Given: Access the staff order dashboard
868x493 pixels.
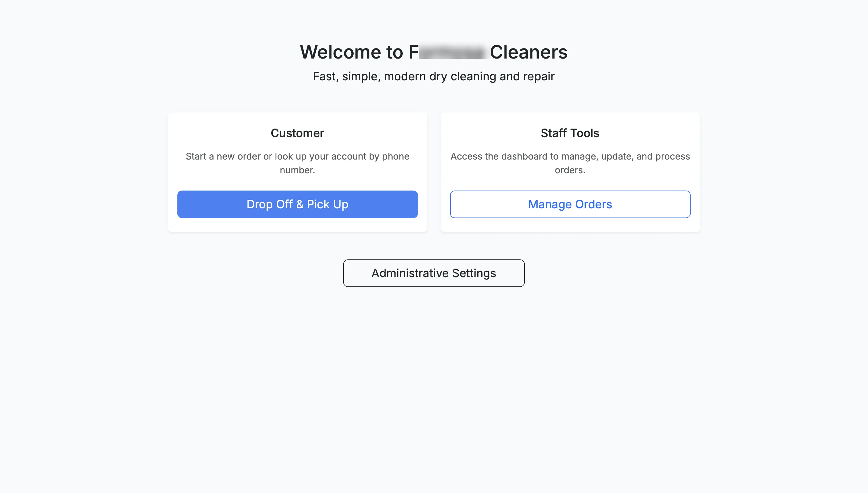Looking at the screenshot, I should coord(570,204).
